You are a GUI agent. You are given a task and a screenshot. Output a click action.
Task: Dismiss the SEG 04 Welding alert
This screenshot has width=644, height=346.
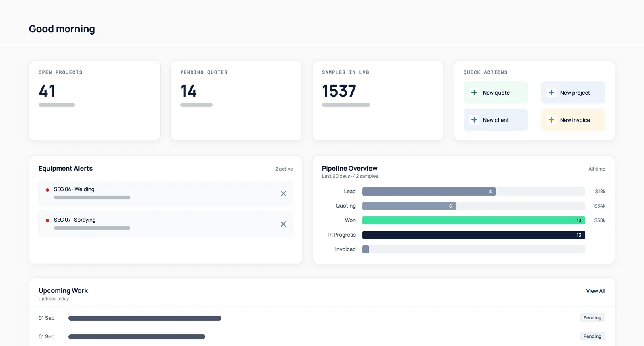tap(283, 194)
